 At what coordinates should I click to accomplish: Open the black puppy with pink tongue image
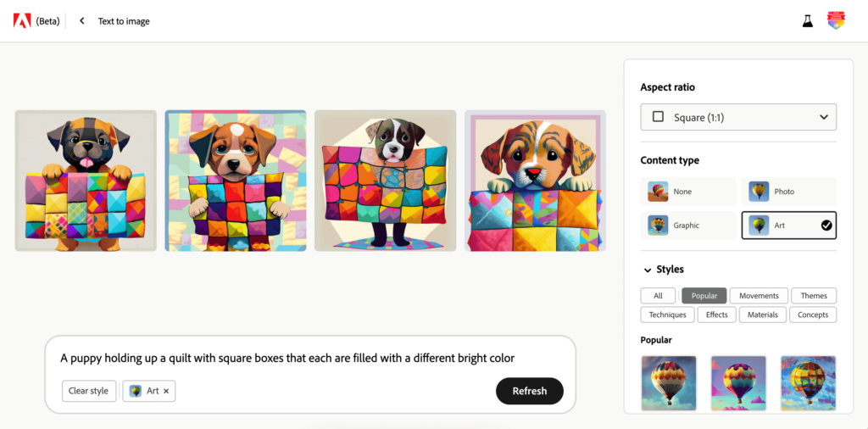click(x=86, y=181)
